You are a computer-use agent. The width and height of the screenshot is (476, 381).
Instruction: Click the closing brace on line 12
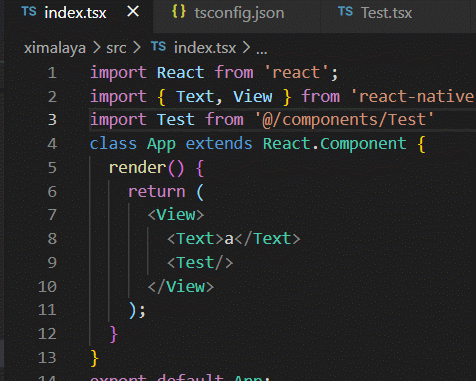click(113, 334)
